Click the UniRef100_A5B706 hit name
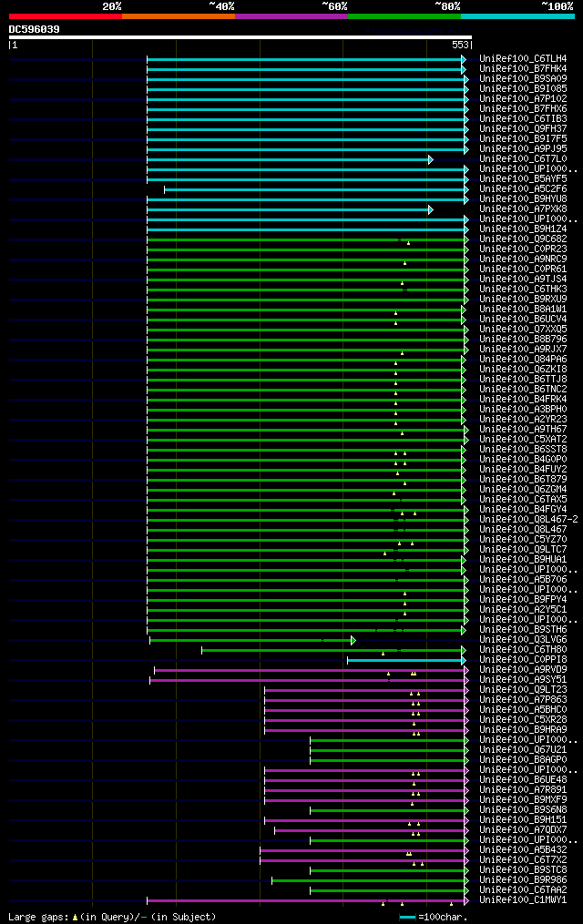 (523, 580)
